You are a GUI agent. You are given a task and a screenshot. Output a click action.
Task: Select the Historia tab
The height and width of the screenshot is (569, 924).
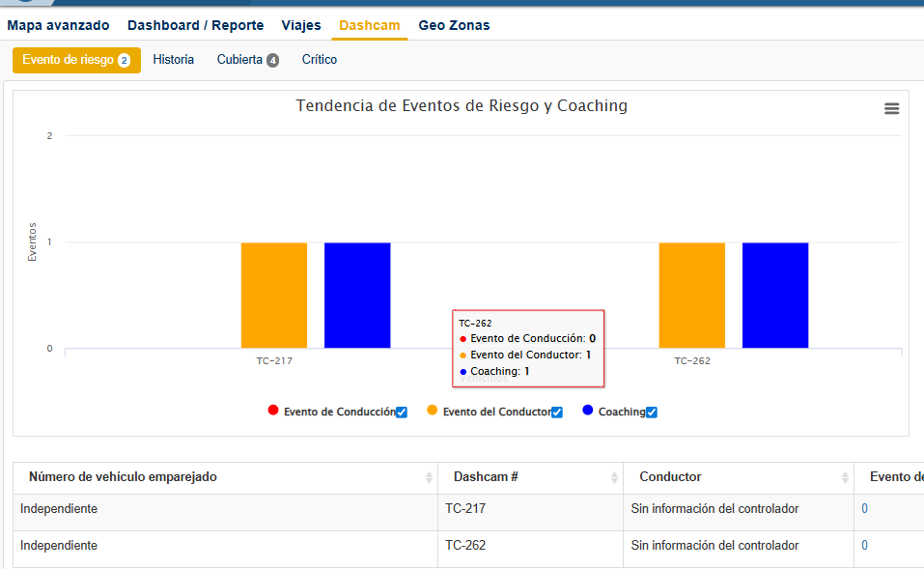pos(173,60)
